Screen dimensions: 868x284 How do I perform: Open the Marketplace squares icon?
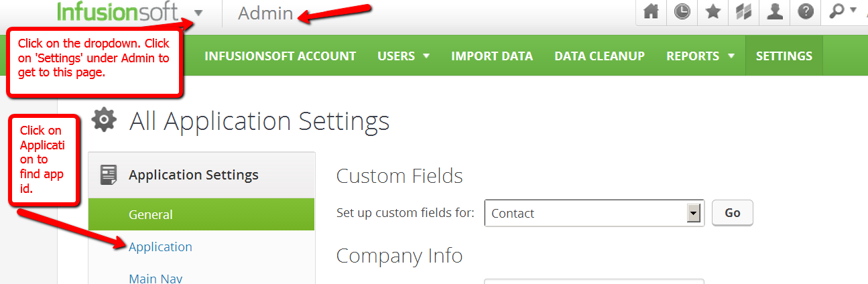coord(743,12)
